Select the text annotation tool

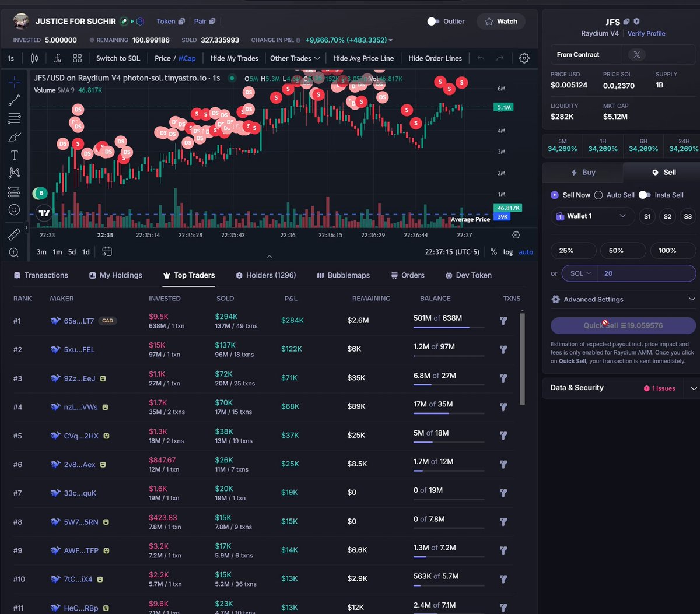[x=15, y=155]
